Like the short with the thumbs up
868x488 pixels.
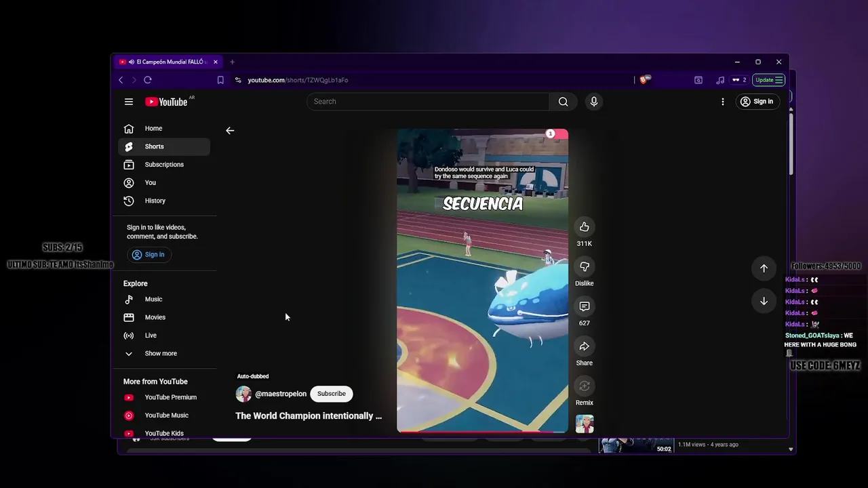pos(584,227)
